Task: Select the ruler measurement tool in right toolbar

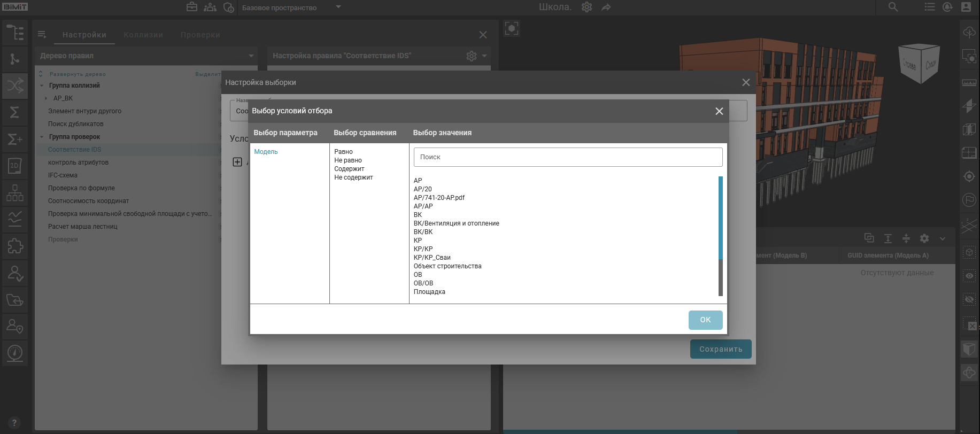Action: tap(969, 82)
